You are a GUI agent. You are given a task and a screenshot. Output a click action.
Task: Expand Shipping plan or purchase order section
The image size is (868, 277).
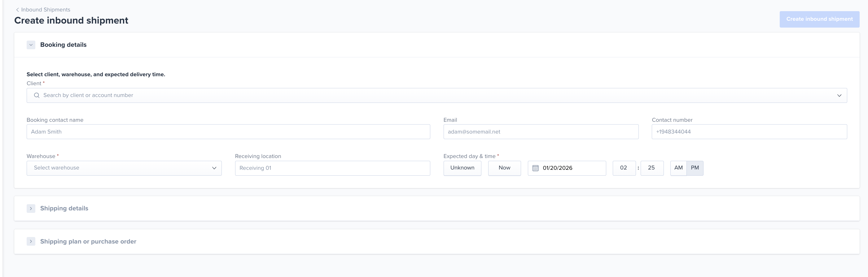point(31,241)
